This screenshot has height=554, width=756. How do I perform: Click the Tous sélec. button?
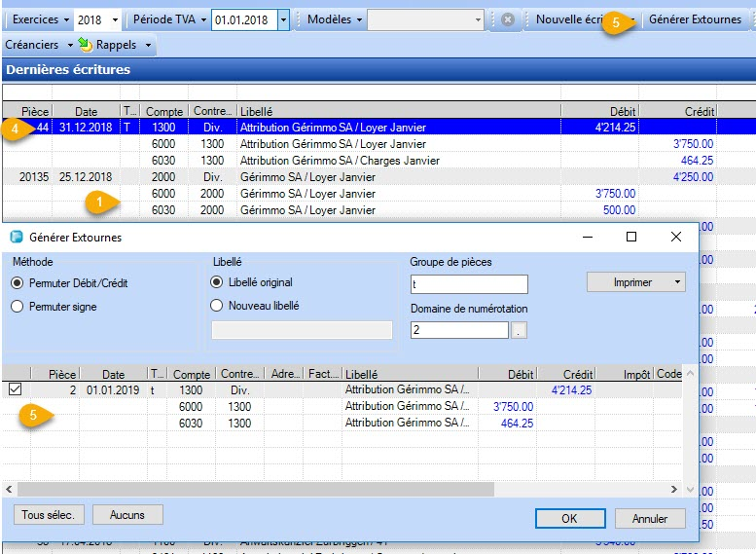pos(49,514)
